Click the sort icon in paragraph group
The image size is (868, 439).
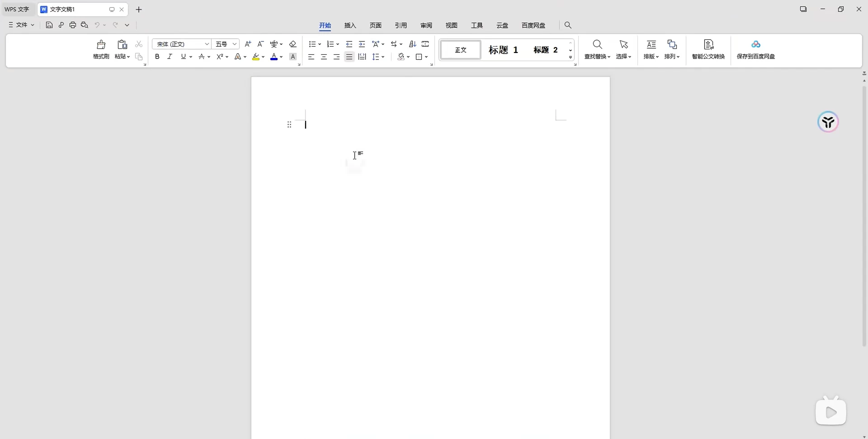pyautogui.click(x=412, y=44)
